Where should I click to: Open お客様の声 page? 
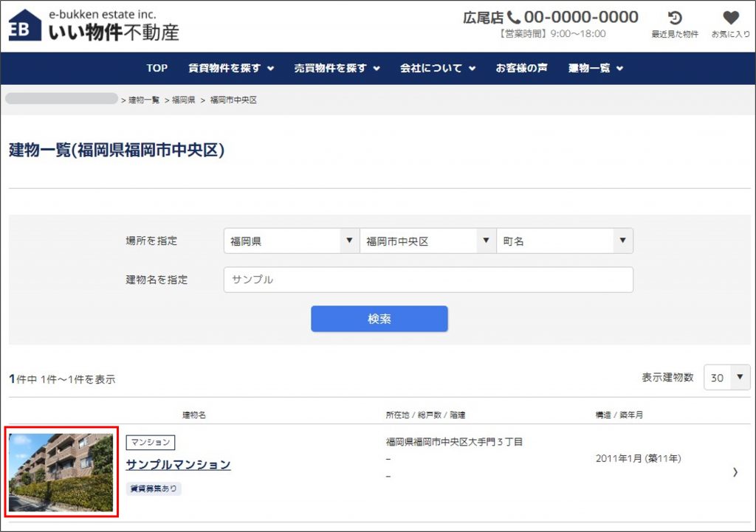pos(521,68)
